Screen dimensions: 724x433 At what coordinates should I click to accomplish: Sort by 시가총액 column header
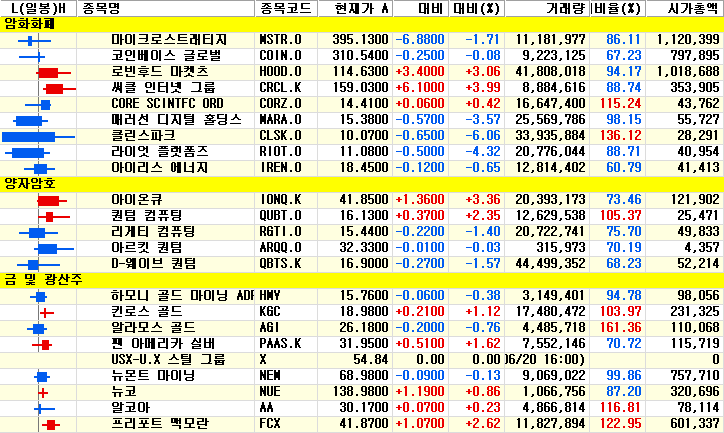685,8
